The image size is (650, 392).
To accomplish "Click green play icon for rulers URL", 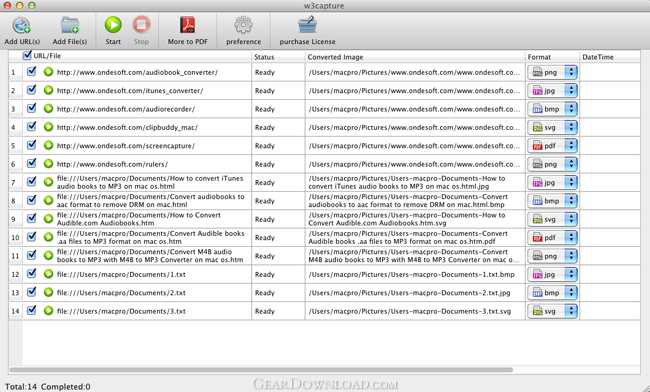I will coord(49,164).
